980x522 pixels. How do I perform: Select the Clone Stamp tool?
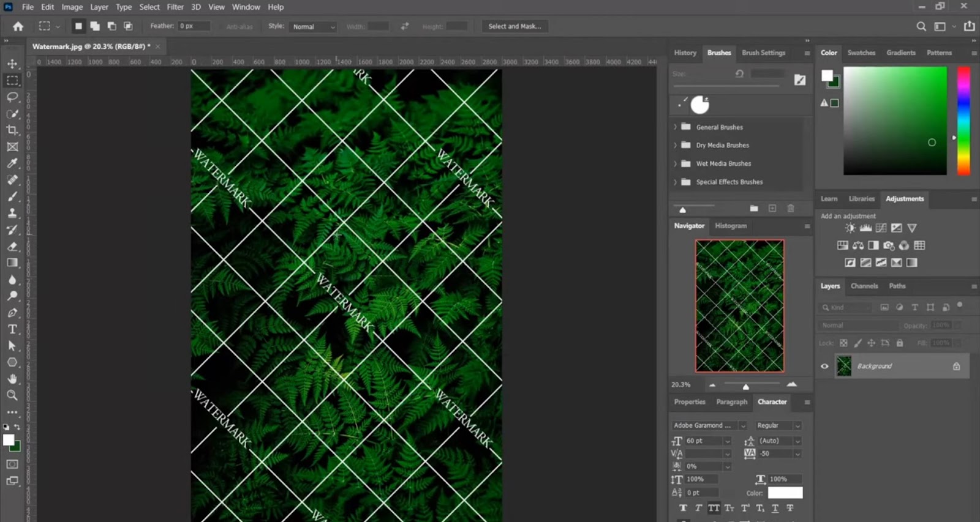click(x=12, y=213)
